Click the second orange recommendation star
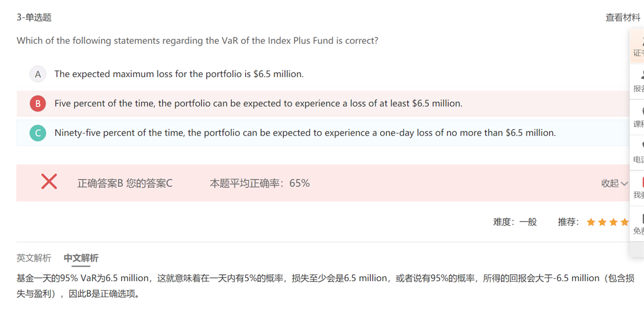The width and height of the screenshot is (644, 314). (602, 222)
